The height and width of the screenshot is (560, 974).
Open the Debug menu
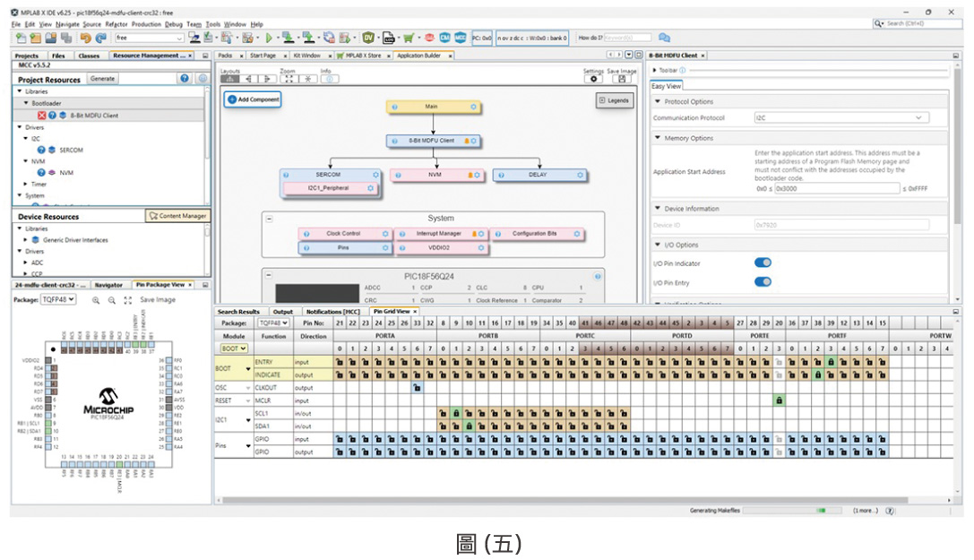tap(173, 24)
